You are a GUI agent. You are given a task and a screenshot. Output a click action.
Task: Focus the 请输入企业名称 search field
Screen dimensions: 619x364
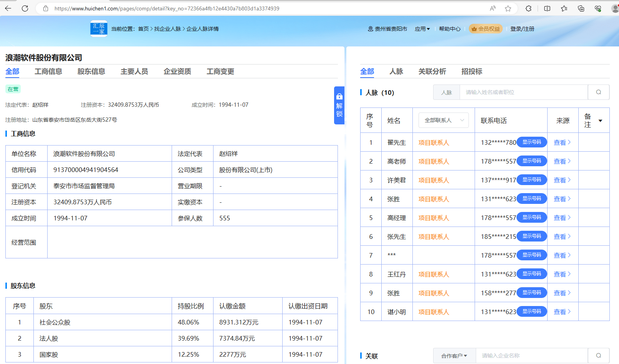[x=532, y=356]
